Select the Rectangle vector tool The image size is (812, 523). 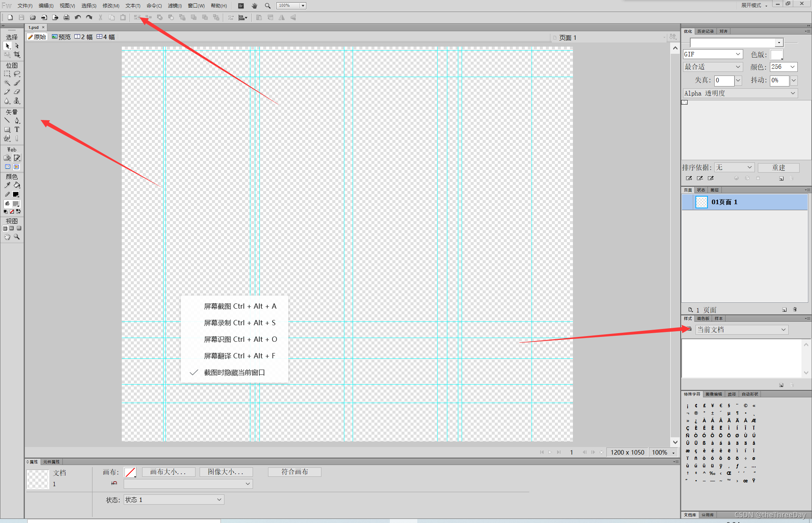7,130
